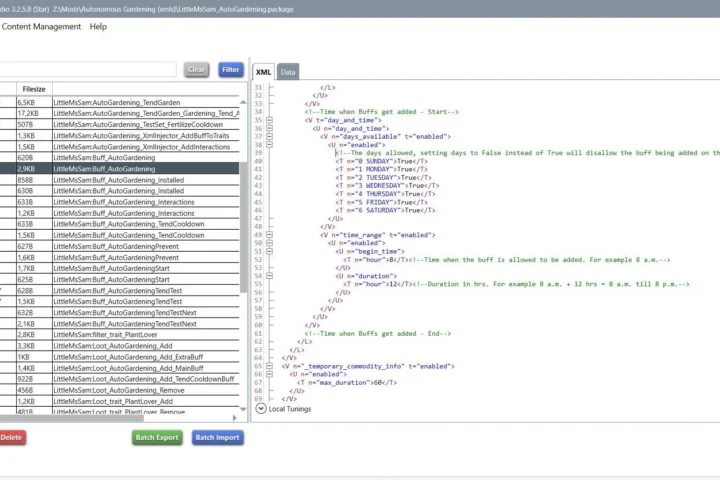Click the Batch Export button
The height and width of the screenshot is (480, 720).
pyautogui.click(x=157, y=437)
